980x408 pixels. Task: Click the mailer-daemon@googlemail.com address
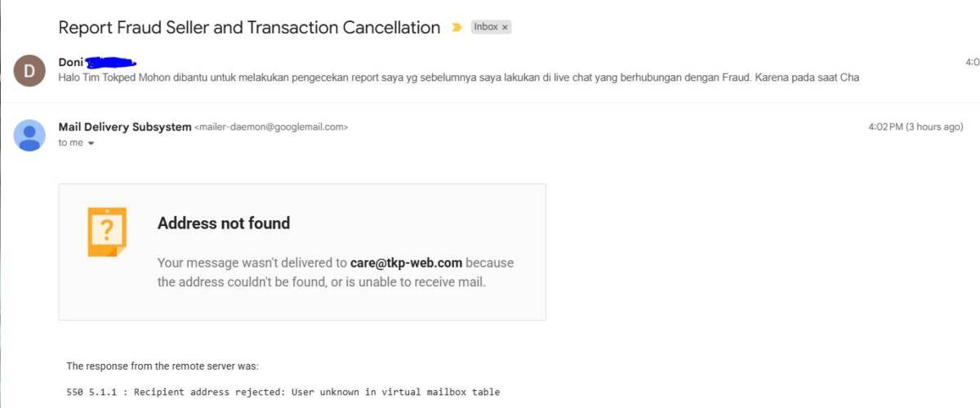[271, 127]
